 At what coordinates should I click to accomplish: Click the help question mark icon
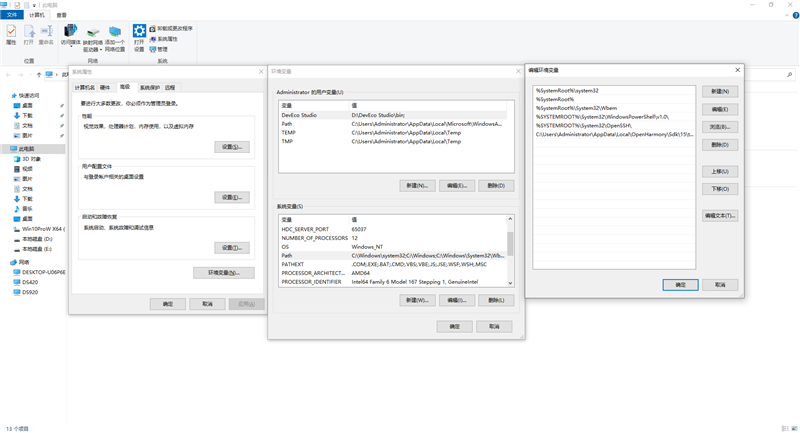tap(795, 15)
